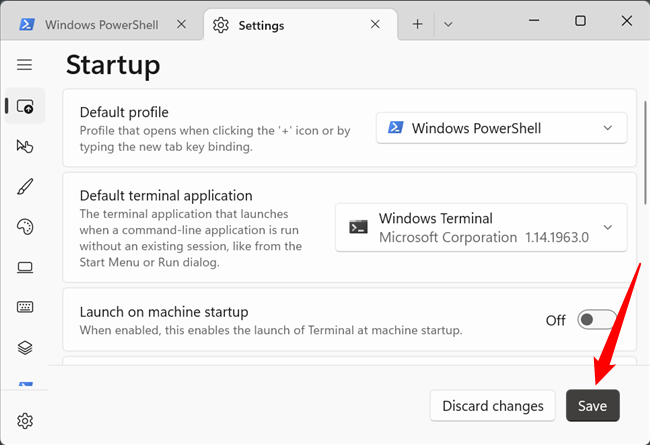The image size is (650, 445).
Task: Open Actions settings via keyboard icon
Action: click(x=25, y=307)
